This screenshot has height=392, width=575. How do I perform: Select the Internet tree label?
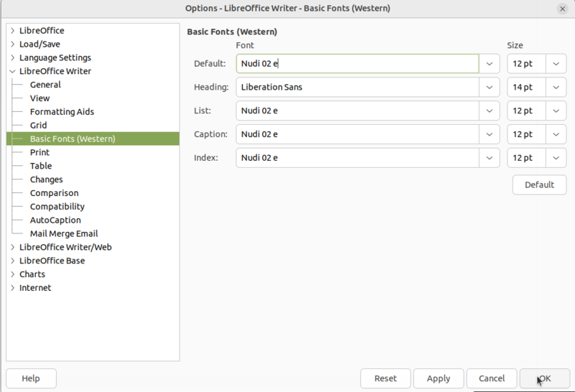click(35, 288)
